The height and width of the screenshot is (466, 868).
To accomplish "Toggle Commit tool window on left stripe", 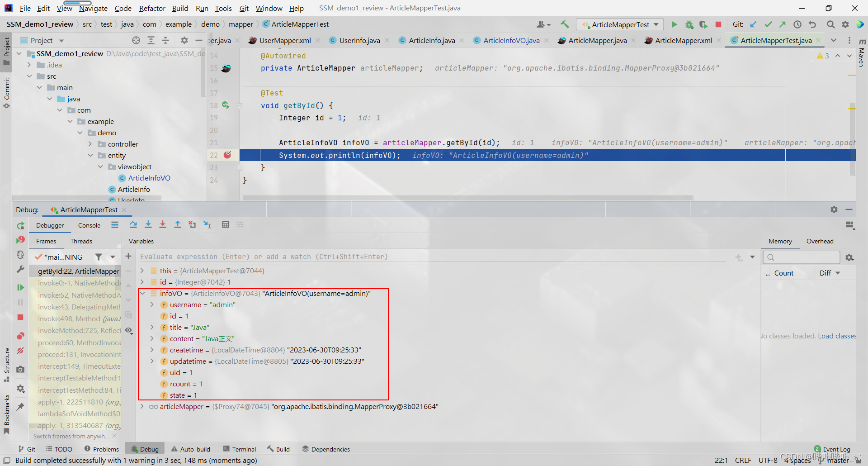I will [6, 92].
